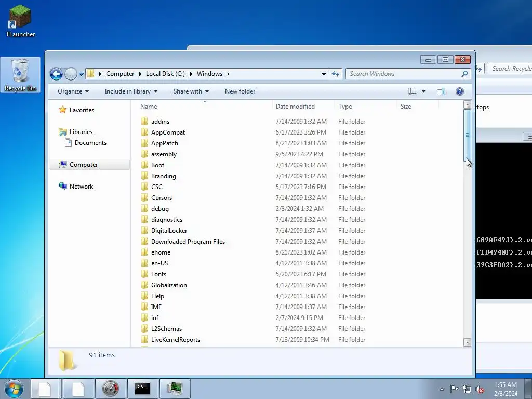
Task: Click the AppCompat folder icon
Action: (x=144, y=132)
